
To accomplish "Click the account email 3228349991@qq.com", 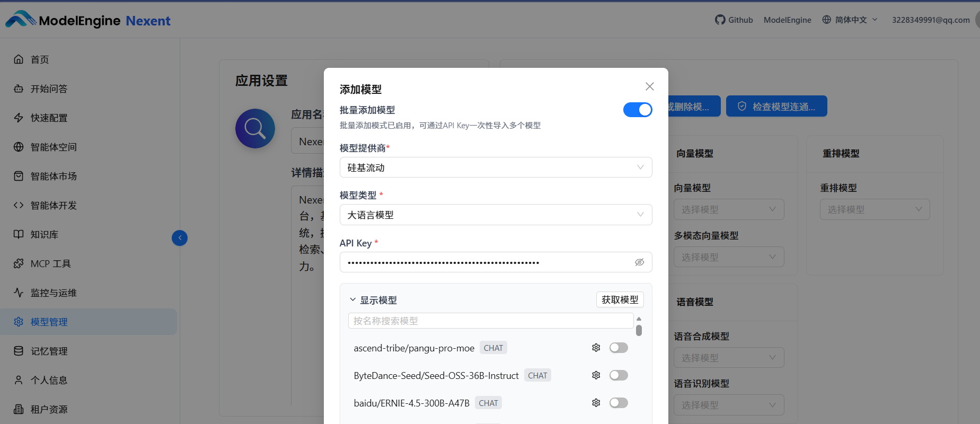I will point(931,20).
